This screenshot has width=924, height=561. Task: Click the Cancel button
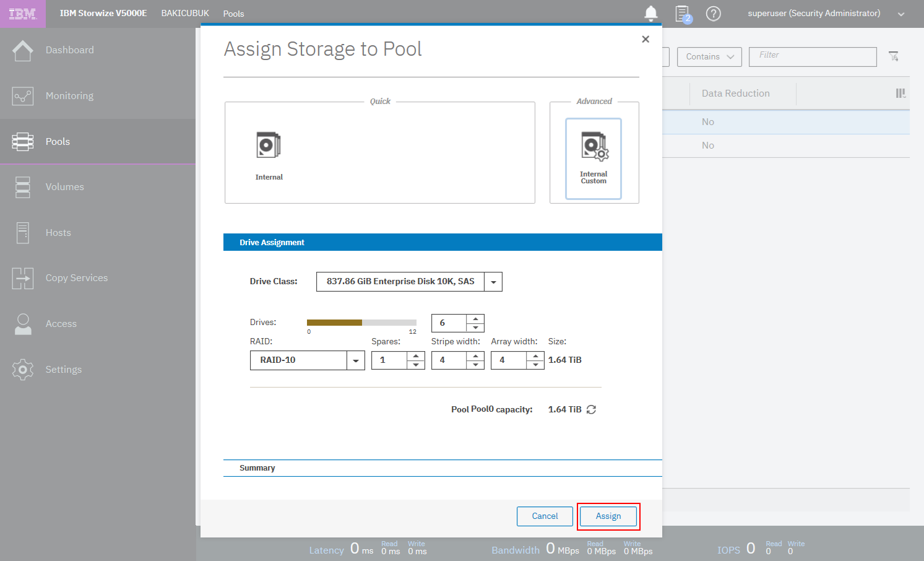tap(545, 516)
